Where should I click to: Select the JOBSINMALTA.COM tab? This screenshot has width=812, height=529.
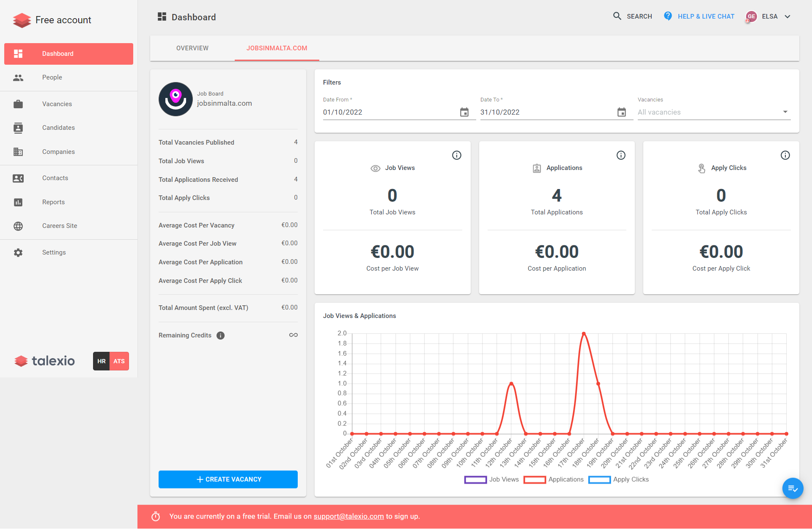click(277, 48)
